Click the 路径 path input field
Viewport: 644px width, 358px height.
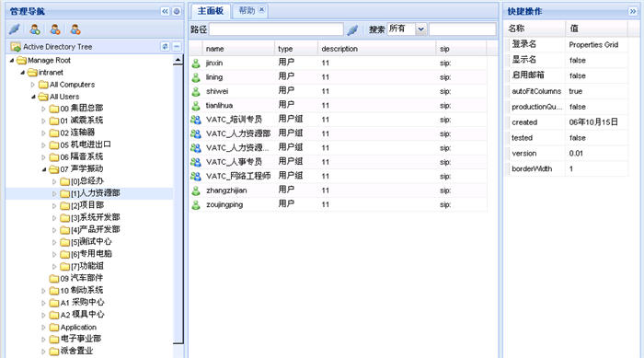[276, 29]
